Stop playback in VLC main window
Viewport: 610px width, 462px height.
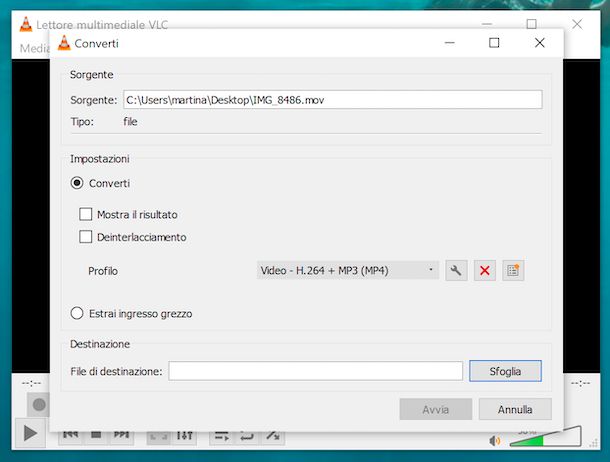[96, 436]
